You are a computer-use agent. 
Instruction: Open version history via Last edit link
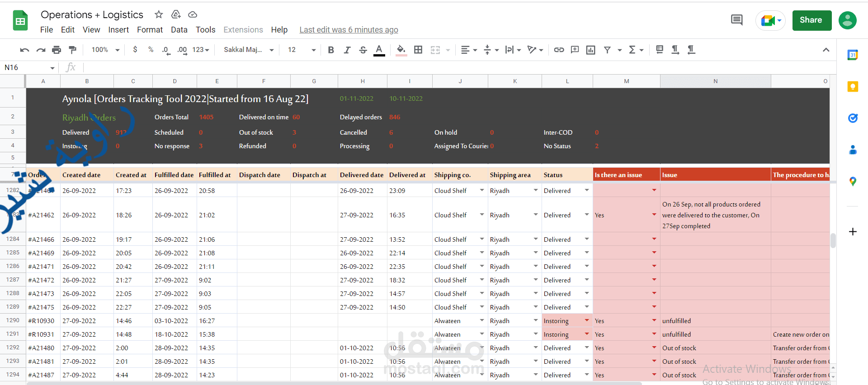coord(349,30)
